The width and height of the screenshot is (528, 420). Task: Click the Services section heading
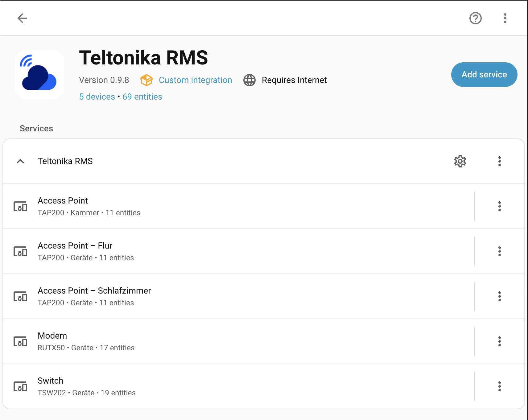[36, 129]
